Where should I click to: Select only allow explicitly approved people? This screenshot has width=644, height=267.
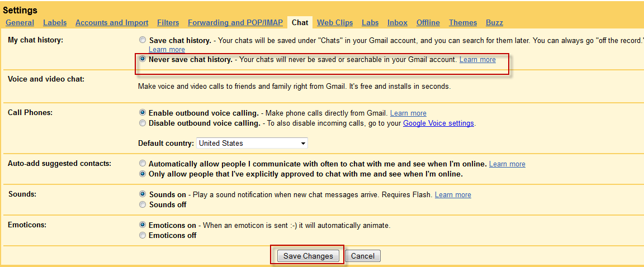coord(142,174)
